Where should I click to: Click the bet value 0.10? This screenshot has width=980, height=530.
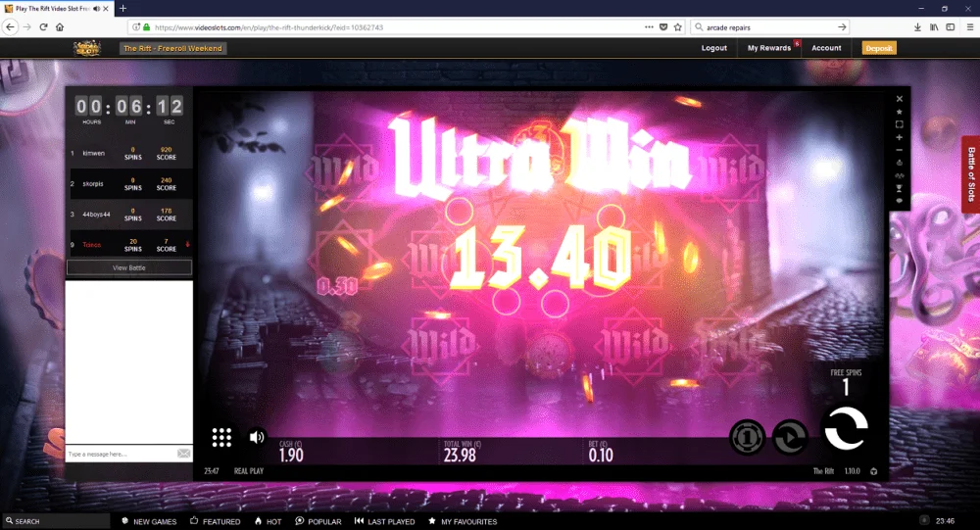pos(601,455)
